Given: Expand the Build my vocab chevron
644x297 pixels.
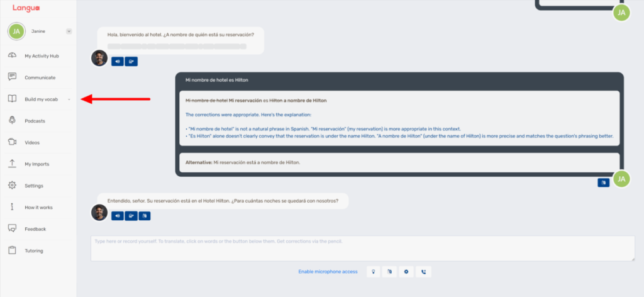Looking at the screenshot, I should point(69,99).
